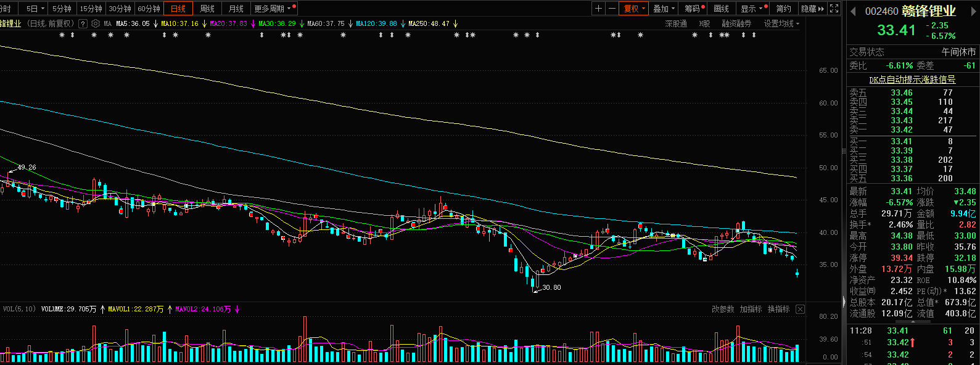Expand the 更多周期 more periods dropdown
The image size is (980, 365).
point(272,9)
